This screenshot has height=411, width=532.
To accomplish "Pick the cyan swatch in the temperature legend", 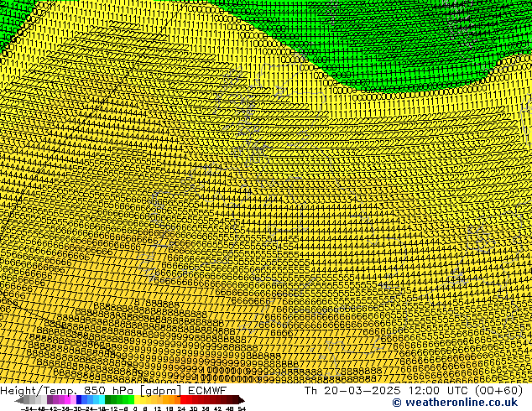I will click(x=102, y=399).
